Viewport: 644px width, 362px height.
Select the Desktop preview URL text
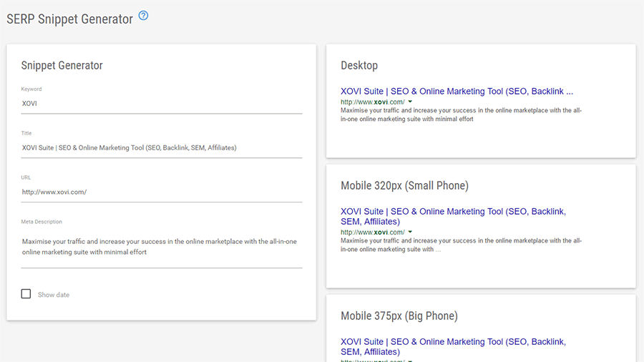(373, 102)
